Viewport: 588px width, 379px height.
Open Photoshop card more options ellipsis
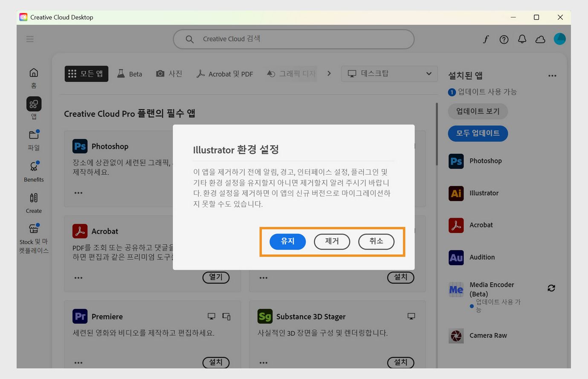[x=78, y=193]
